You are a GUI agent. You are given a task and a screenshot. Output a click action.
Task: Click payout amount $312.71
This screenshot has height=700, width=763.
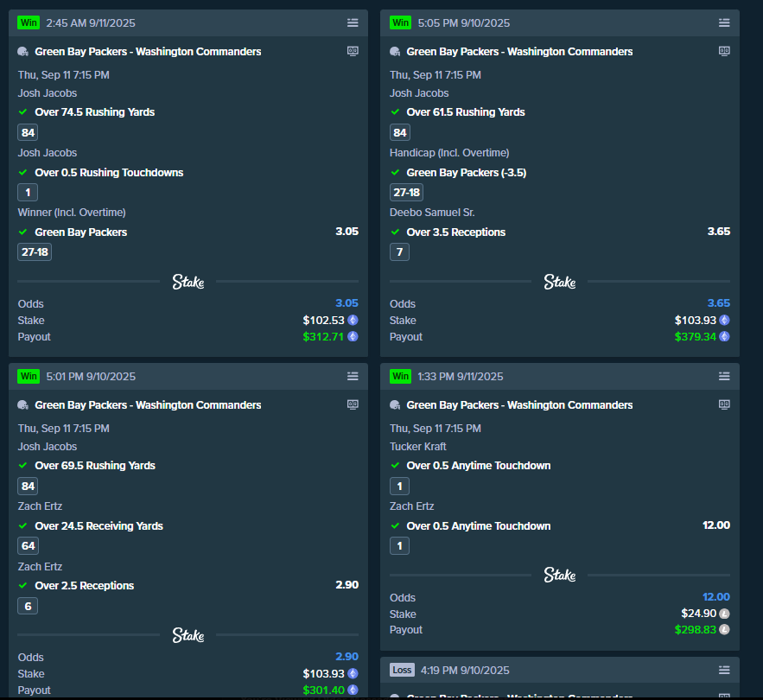pyautogui.click(x=323, y=336)
